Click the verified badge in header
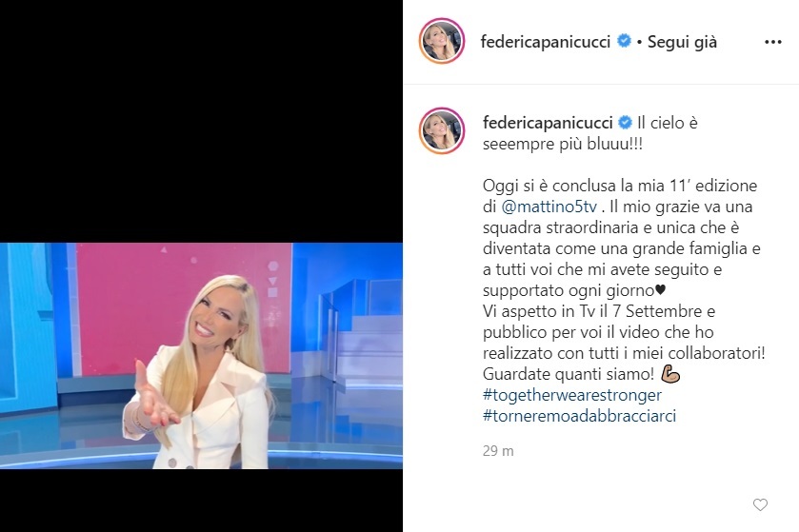Viewport: 799px width, 532px height. pyautogui.click(x=624, y=41)
